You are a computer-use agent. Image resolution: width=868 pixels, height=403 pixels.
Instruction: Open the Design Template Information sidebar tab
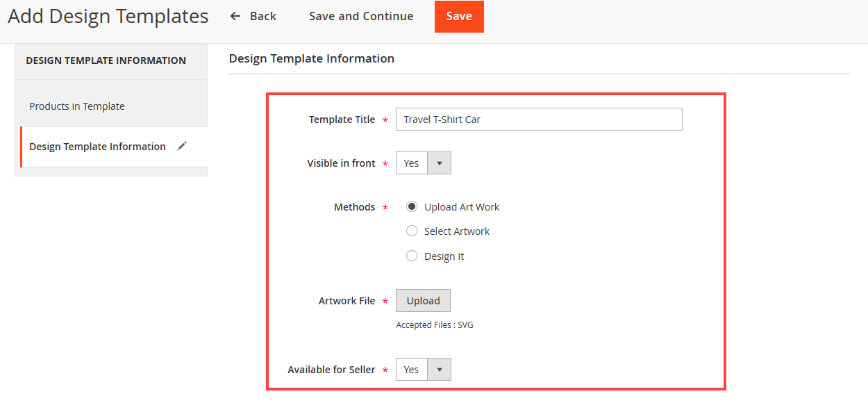[97, 147]
